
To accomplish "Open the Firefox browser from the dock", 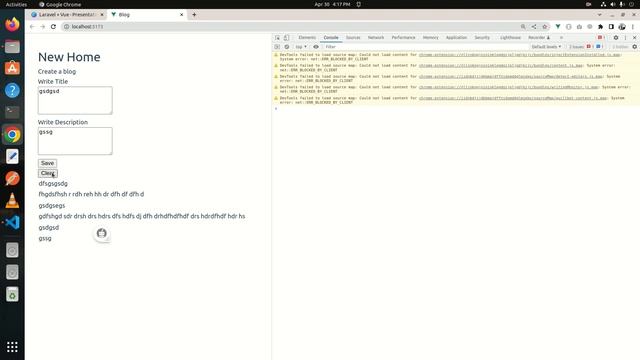I will pos(12,24).
